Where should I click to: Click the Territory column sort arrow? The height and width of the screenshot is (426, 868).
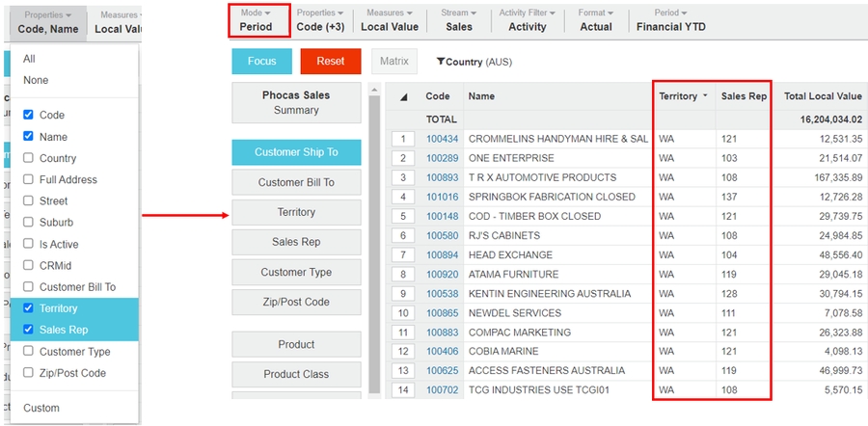click(704, 96)
